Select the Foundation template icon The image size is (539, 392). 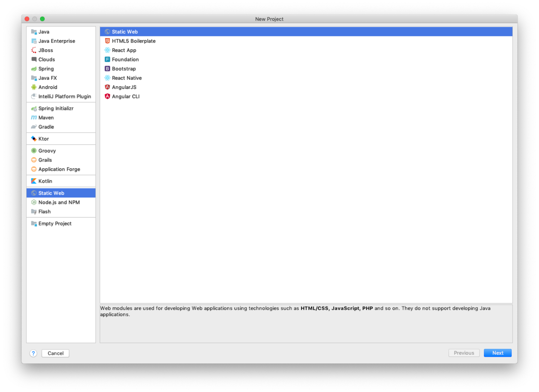click(x=107, y=59)
